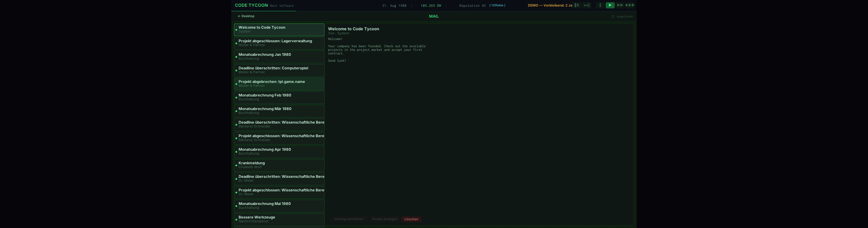
Task: Delete mail with the Löschen button
Action: tap(411, 219)
